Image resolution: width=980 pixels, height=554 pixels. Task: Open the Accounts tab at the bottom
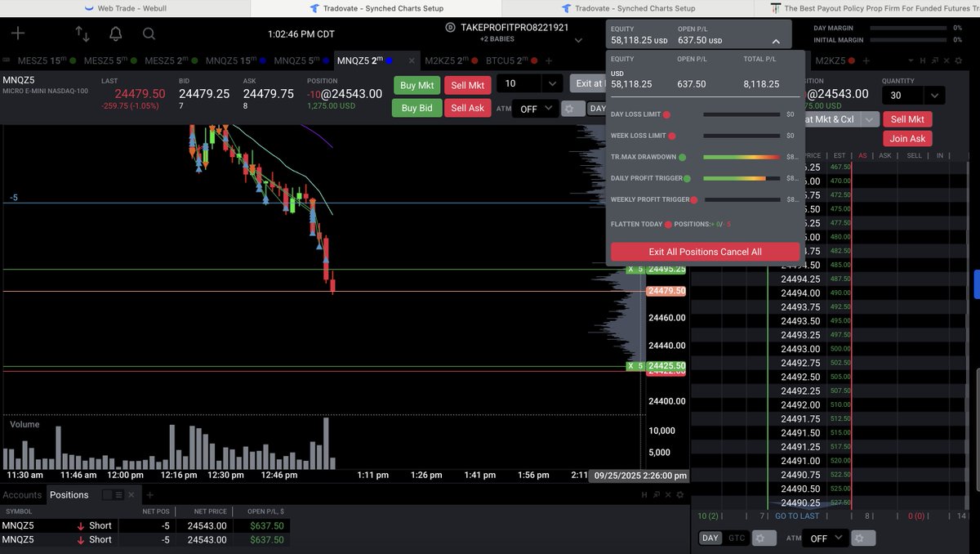coord(22,494)
